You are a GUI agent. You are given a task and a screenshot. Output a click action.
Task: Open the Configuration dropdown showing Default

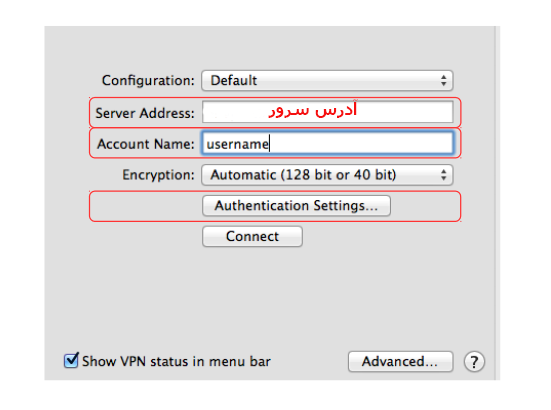pos(327,80)
